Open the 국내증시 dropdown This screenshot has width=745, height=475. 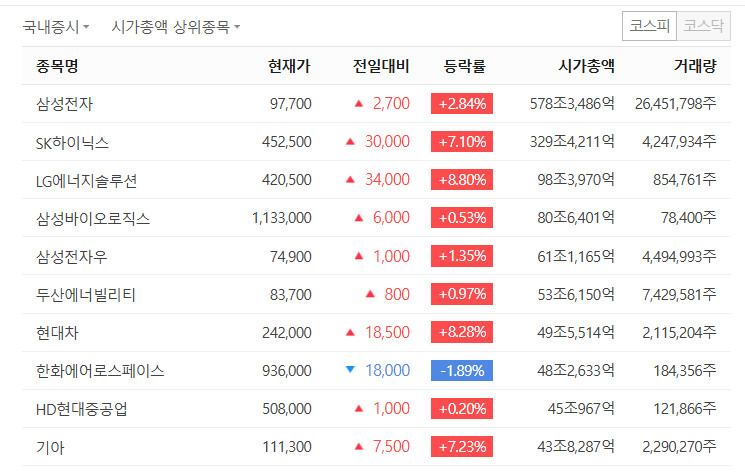click(x=56, y=27)
